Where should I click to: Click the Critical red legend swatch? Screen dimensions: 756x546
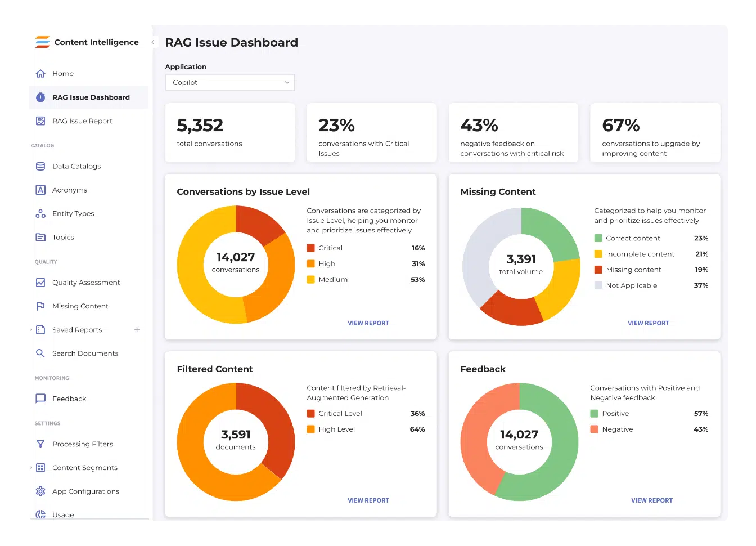coord(310,248)
